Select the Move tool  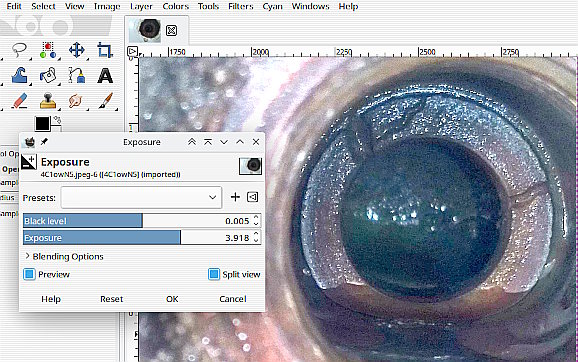(x=77, y=50)
